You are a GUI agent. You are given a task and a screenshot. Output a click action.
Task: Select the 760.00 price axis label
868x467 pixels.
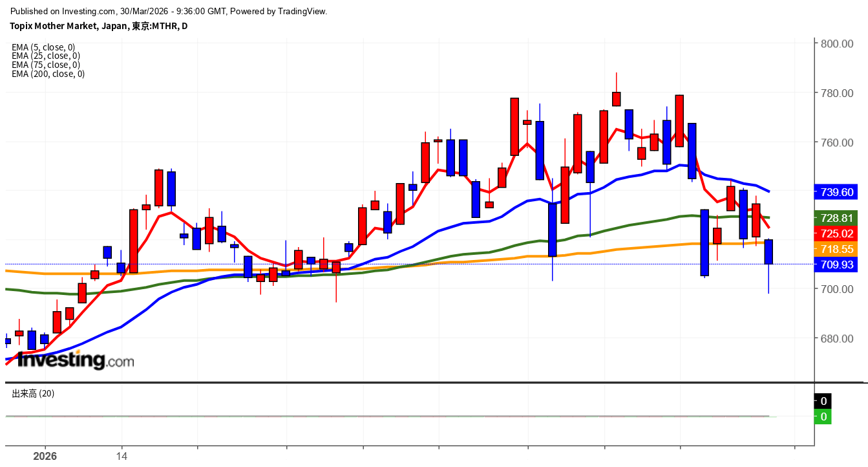pos(837,142)
